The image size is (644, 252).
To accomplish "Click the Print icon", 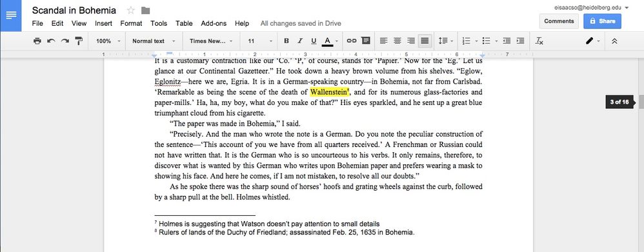I will pos(37,41).
